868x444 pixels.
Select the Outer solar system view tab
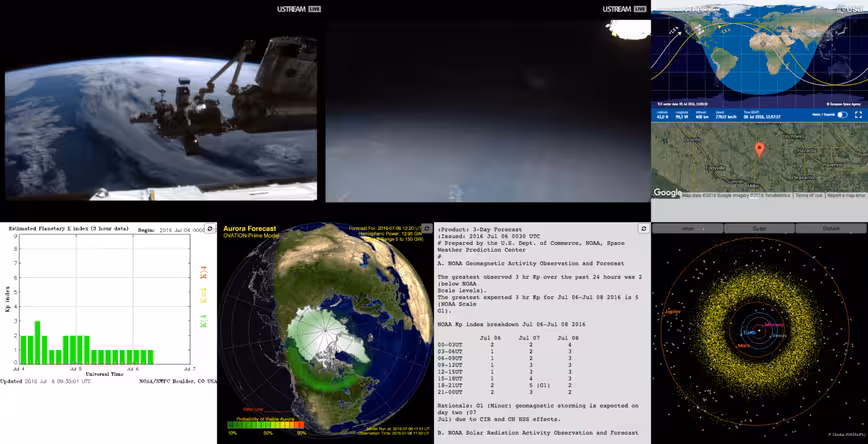(x=760, y=228)
